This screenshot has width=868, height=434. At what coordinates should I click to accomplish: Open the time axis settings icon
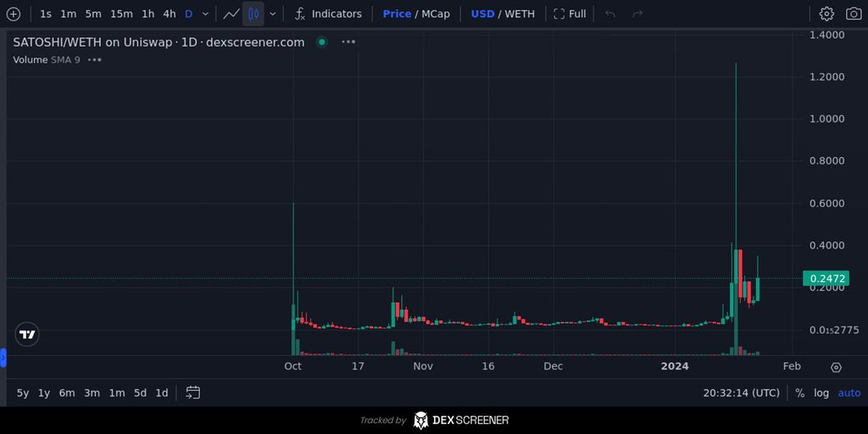[837, 367]
